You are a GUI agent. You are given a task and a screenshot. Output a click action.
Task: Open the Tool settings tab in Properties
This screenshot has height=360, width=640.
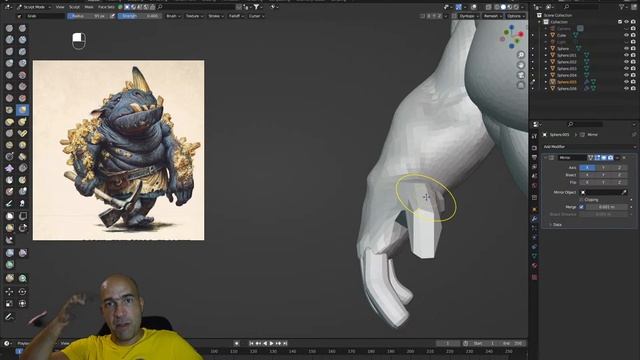coord(534,136)
